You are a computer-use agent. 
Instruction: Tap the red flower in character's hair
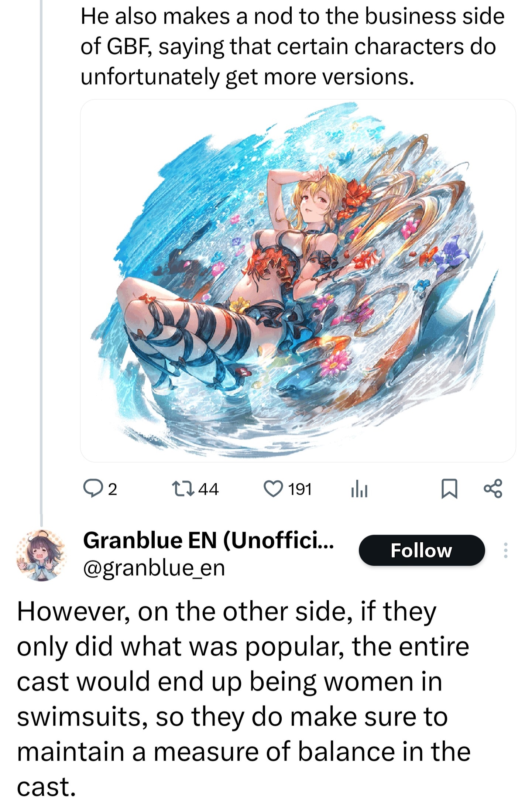click(x=356, y=194)
